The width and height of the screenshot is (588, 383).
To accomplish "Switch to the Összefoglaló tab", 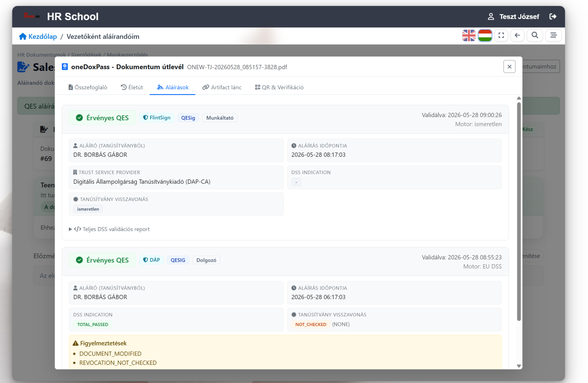I will pos(88,87).
